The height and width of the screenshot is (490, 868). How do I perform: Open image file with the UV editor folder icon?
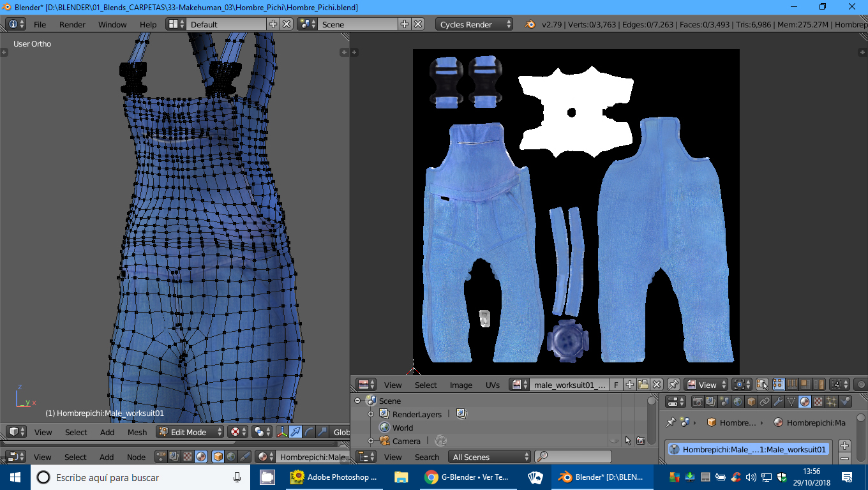coord(643,385)
